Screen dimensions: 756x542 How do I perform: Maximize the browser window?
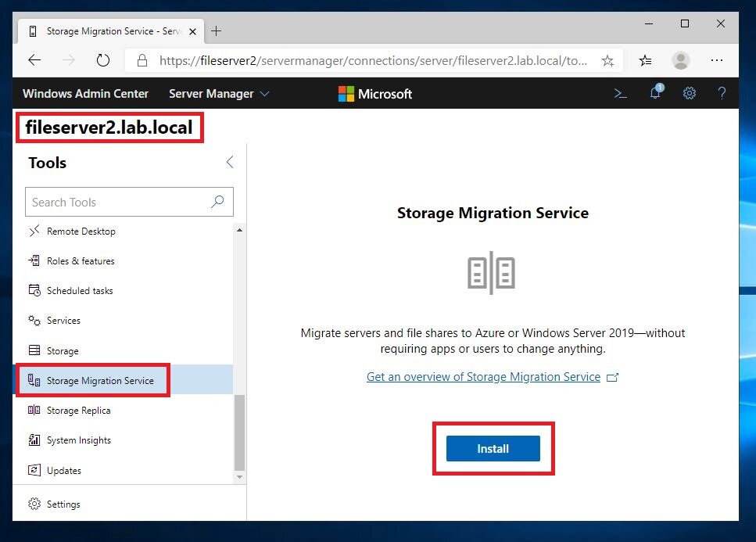click(x=685, y=23)
